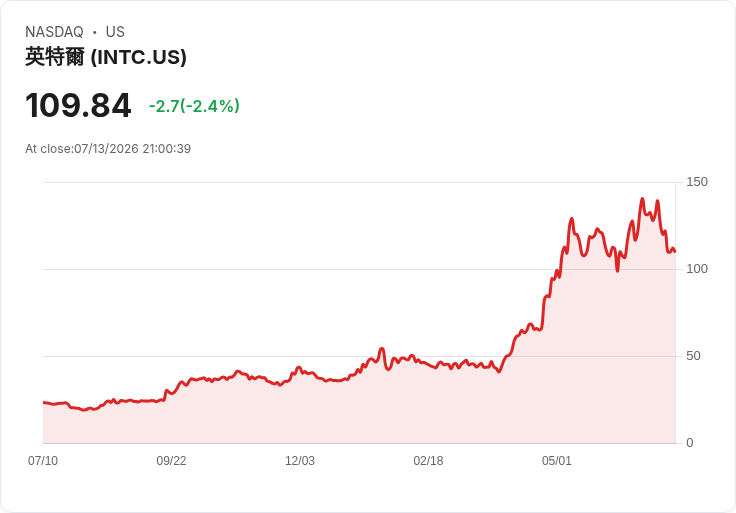Screen dimensions: 736x513
Task: Click the 150 price axis label
Action: pos(697,182)
